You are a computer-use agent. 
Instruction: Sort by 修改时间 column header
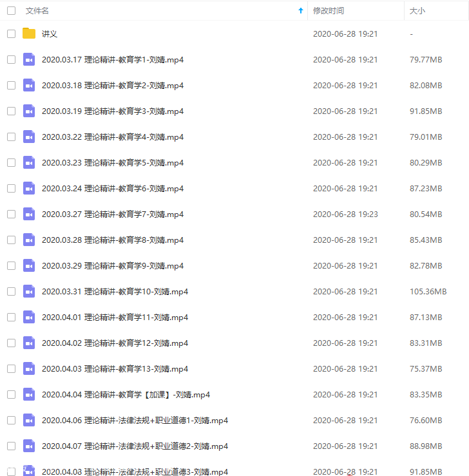(x=329, y=10)
